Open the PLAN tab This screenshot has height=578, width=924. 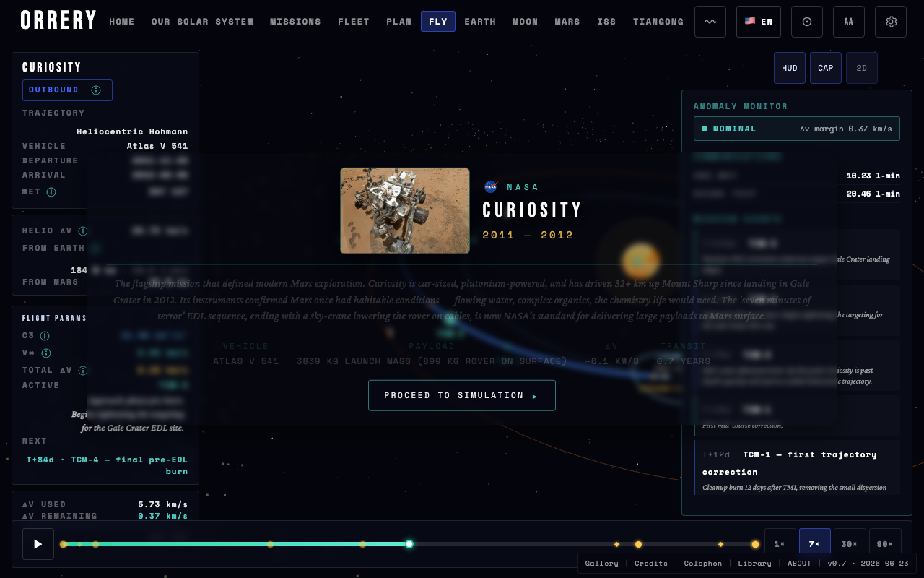pos(398,22)
